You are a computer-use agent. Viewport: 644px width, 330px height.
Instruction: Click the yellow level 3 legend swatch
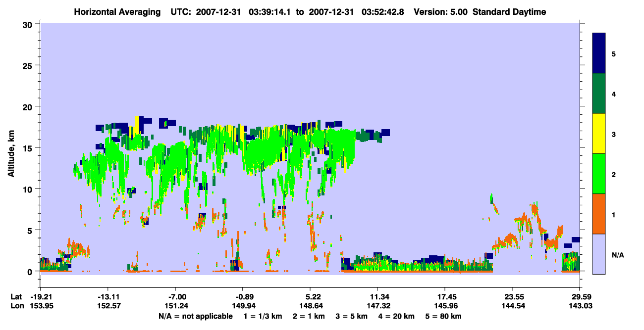(x=599, y=134)
